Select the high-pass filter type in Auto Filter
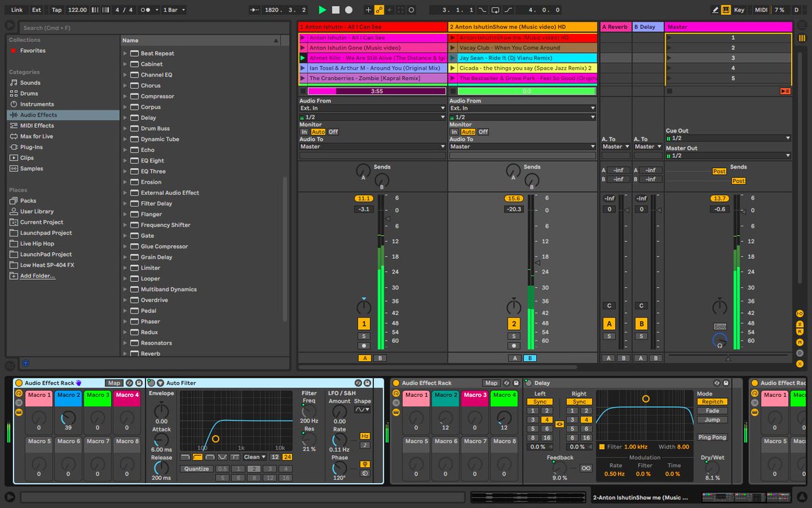 point(197,457)
